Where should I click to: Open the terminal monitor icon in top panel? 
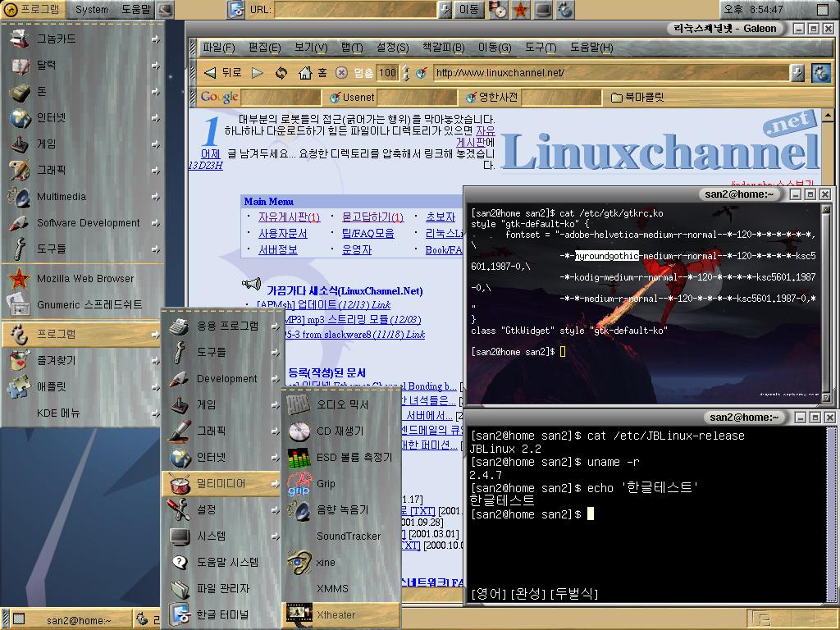click(x=542, y=10)
